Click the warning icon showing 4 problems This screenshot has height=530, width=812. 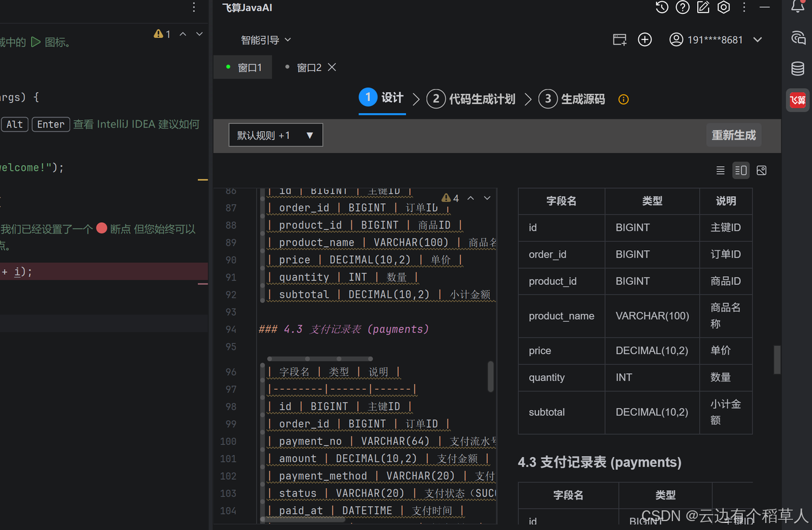[447, 198]
